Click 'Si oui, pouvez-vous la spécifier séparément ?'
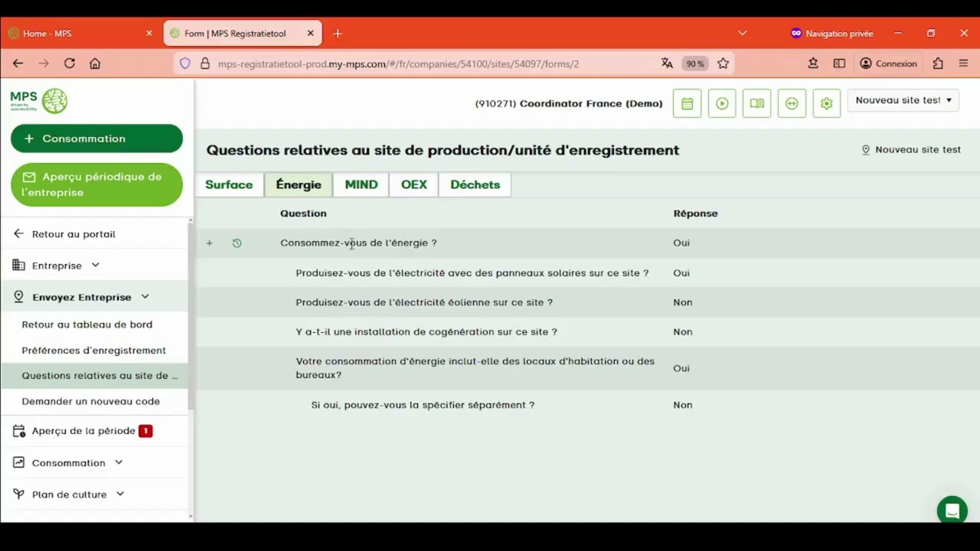Viewport: 980px width, 551px height. [423, 405]
